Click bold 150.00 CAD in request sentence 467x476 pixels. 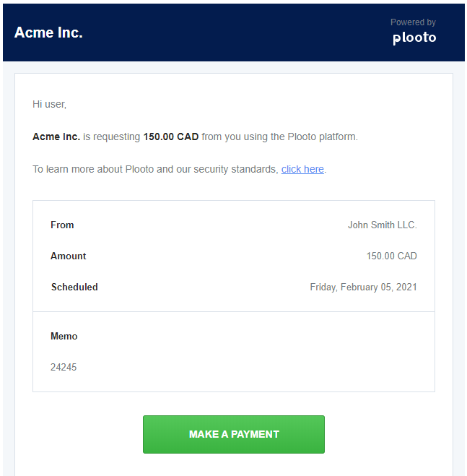pyautogui.click(x=171, y=137)
